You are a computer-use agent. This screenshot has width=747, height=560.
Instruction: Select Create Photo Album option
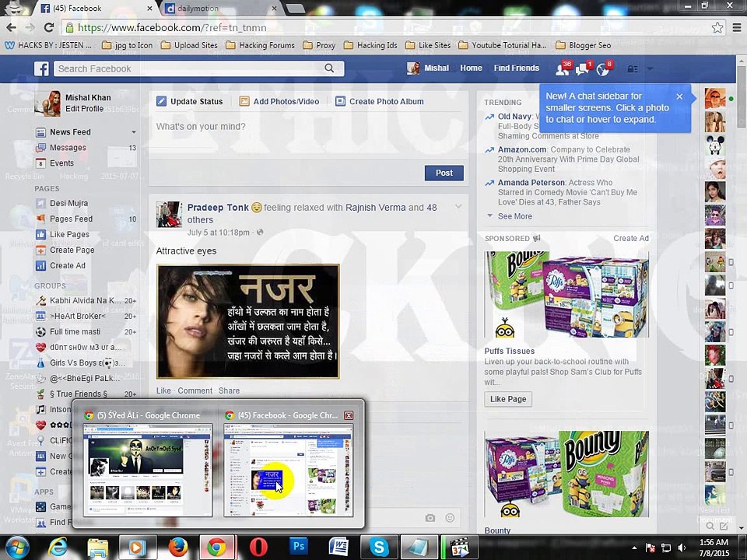380,101
